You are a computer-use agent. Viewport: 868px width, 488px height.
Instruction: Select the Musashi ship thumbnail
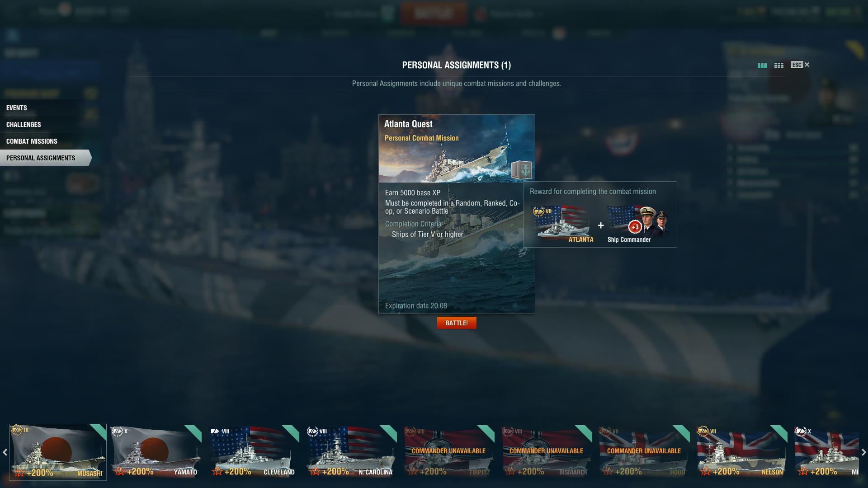click(58, 452)
